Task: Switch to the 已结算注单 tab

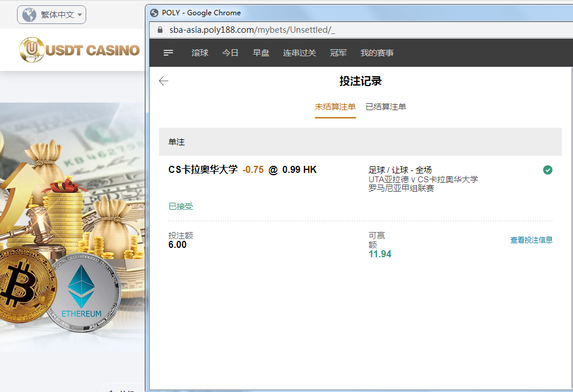Action: coord(386,107)
